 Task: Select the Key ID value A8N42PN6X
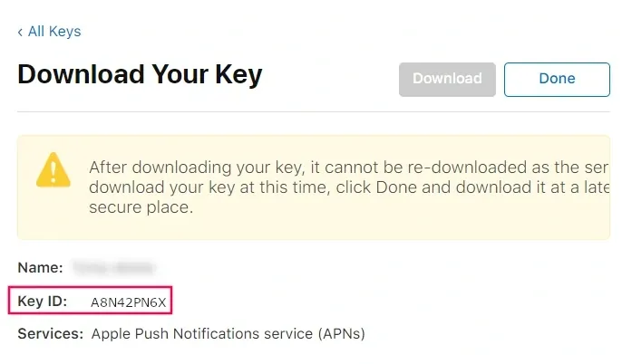tap(128, 302)
